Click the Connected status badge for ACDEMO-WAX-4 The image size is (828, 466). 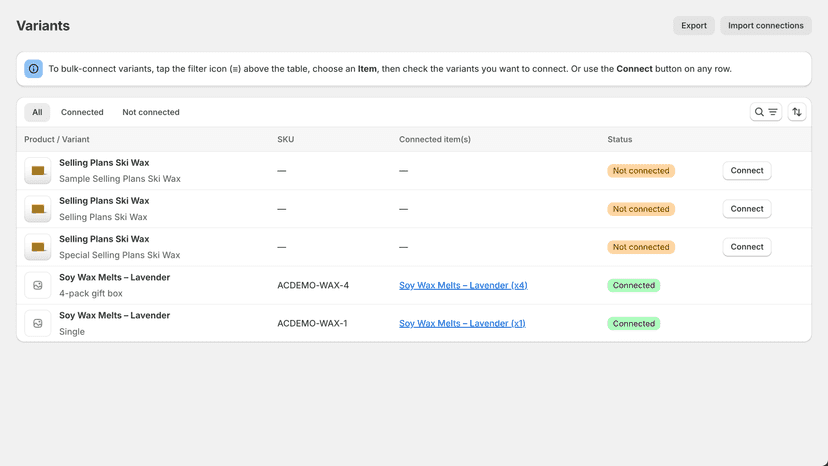click(633, 285)
